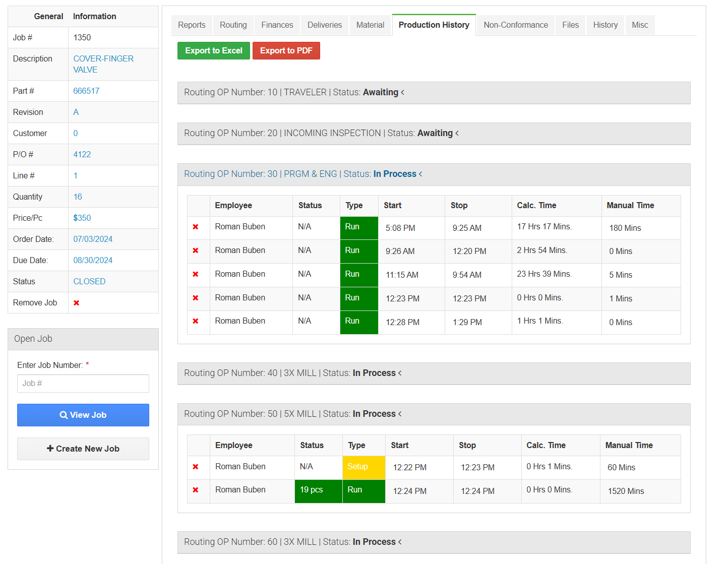Image resolution: width=728 pixels, height=564 pixels.
Task: Remove the 12:23 PM zero-minute run entry
Action: pos(196,298)
